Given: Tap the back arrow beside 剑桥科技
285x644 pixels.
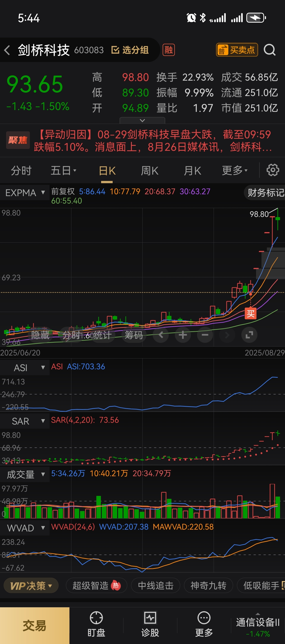Looking at the screenshot, I should coord(7,50).
